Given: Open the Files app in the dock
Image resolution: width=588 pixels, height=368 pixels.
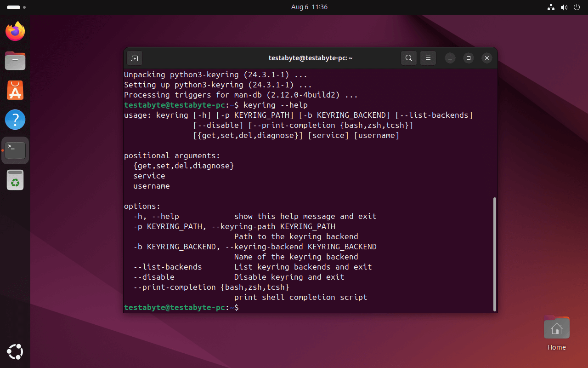Looking at the screenshot, I should click(x=15, y=61).
